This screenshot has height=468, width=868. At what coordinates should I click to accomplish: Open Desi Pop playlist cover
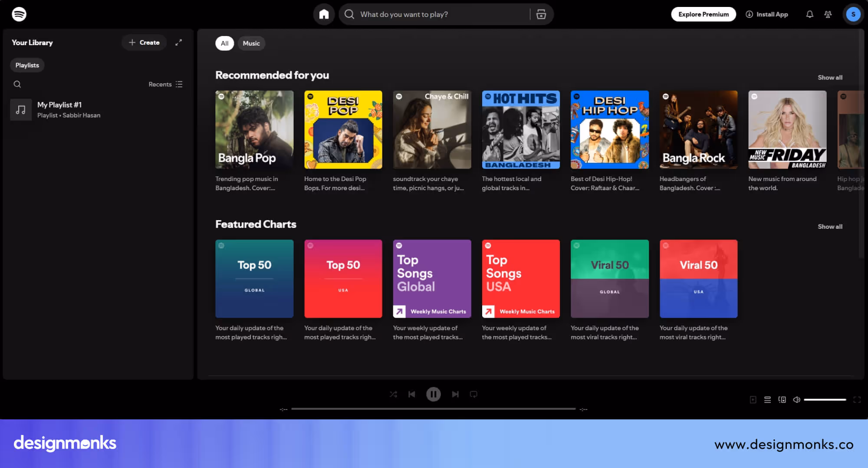tap(343, 130)
